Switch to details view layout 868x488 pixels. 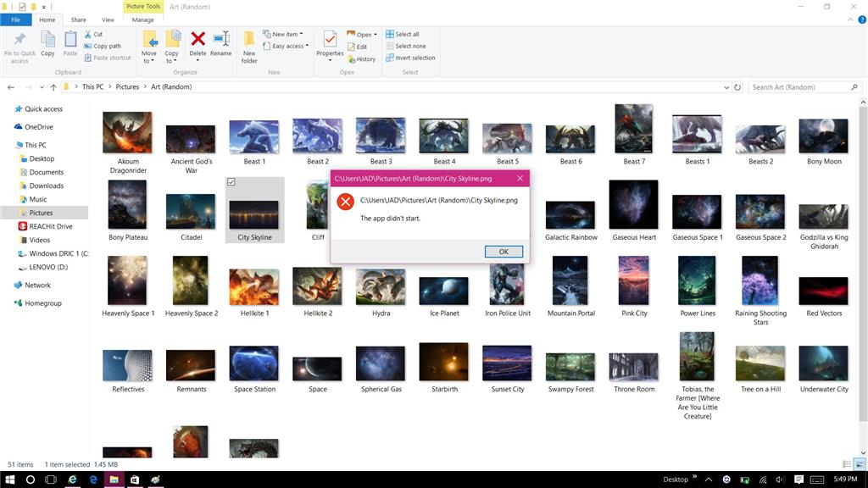click(847, 464)
